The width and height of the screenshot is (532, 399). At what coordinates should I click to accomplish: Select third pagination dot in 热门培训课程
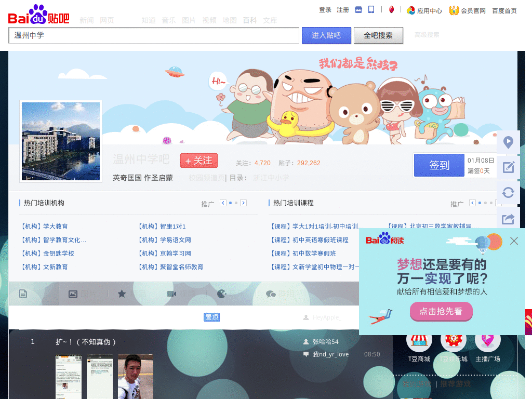click(x=491, y=203)
